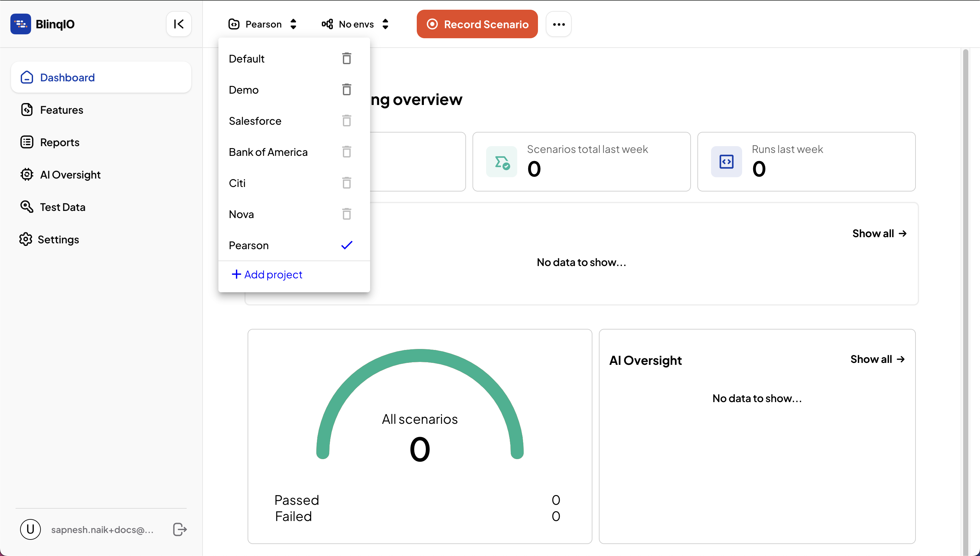
Task: Click the environments node icon
Action: click(327, 24)
